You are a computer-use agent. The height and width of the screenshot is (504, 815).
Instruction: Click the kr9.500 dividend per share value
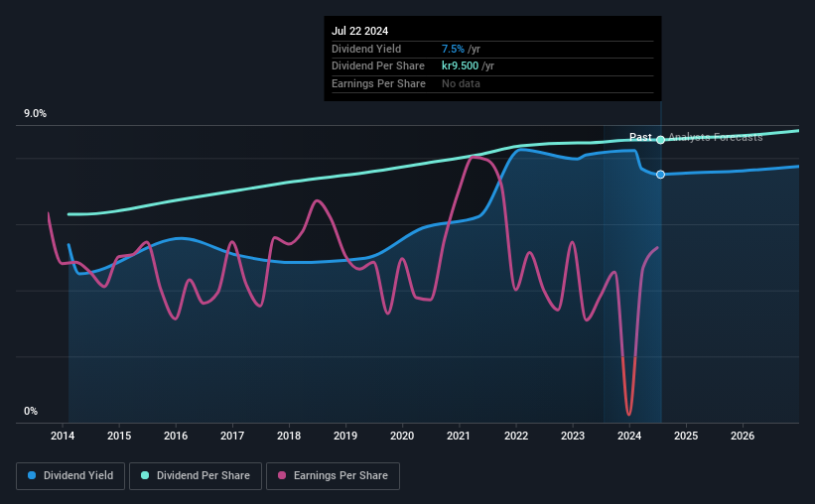[x=461, y=66]
